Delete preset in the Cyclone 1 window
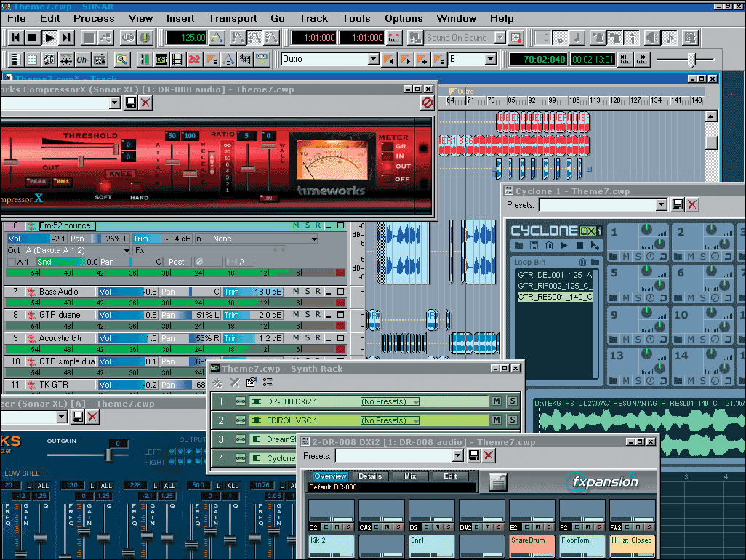The image size is (746, 560). (x=692, y=204)
